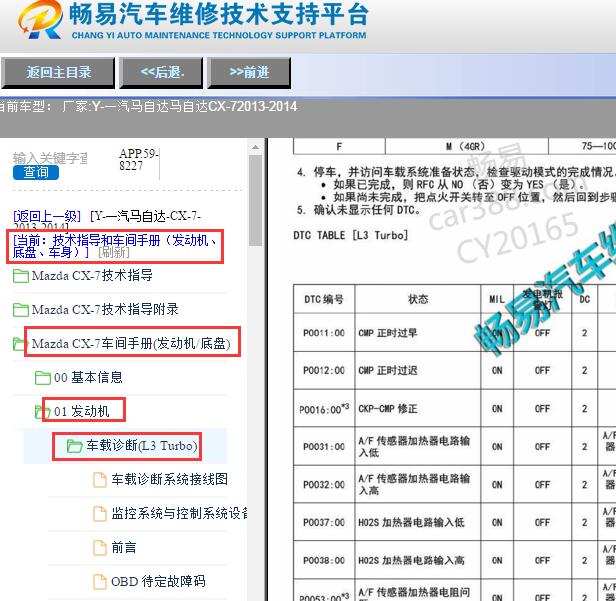Click the P0038:00 DTC cell
The image size is (616, 601).
[324, 561]
